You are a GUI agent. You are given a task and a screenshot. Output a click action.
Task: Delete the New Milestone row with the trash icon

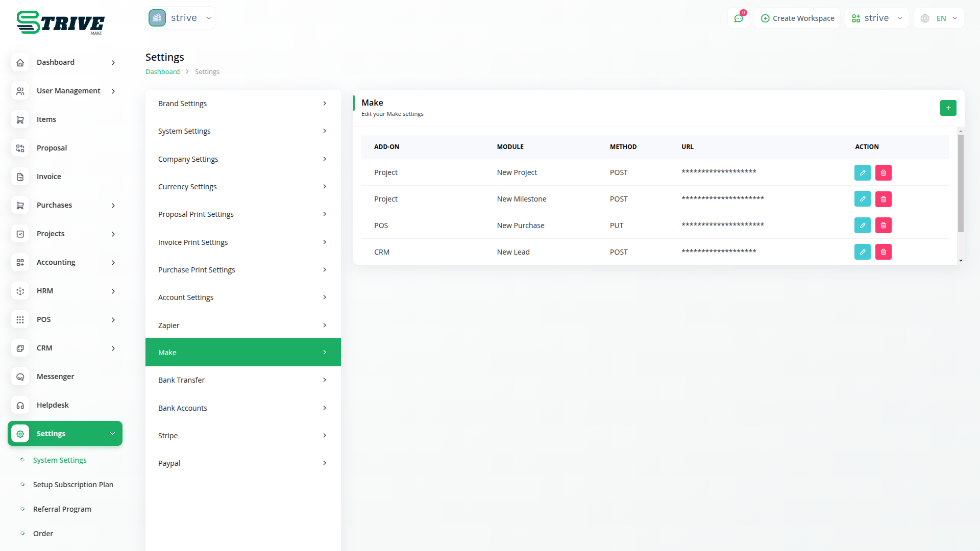[x=883, y=199]
